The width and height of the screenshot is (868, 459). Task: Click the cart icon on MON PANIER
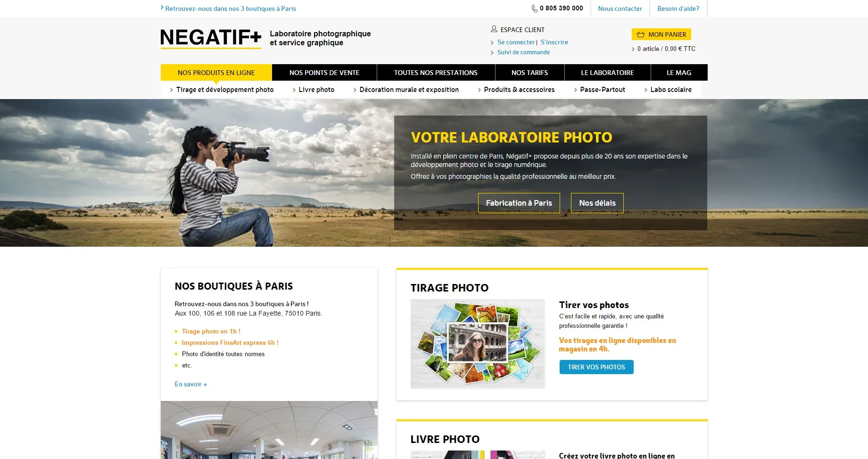tap(641, 34)
